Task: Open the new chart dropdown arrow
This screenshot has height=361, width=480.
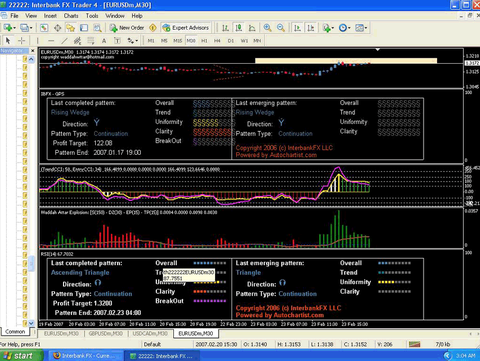Action: pos(14,28)
